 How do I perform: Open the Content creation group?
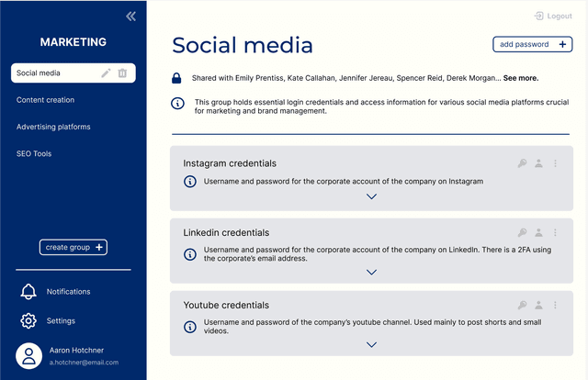point(46,100)
